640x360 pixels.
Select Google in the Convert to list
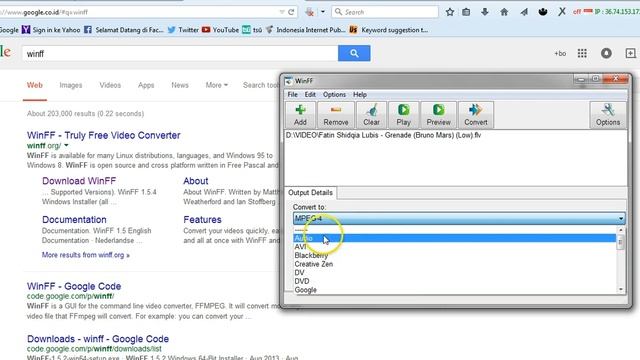click(x=455, y=290)
